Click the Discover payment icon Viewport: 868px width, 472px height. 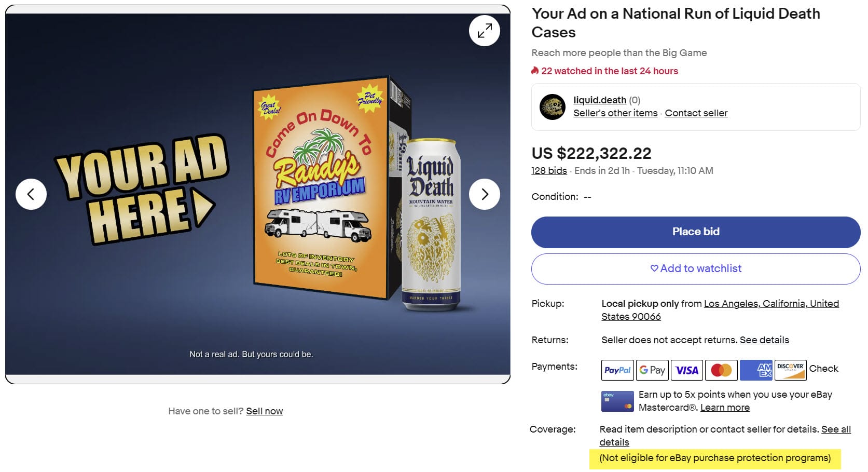click(790, 370)
